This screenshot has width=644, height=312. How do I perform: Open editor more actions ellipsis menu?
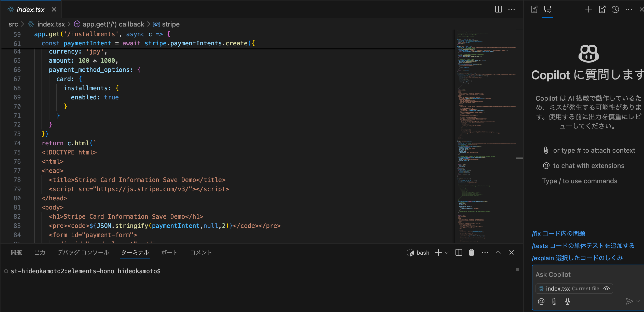pyautogui.click(x=512, y=9)
